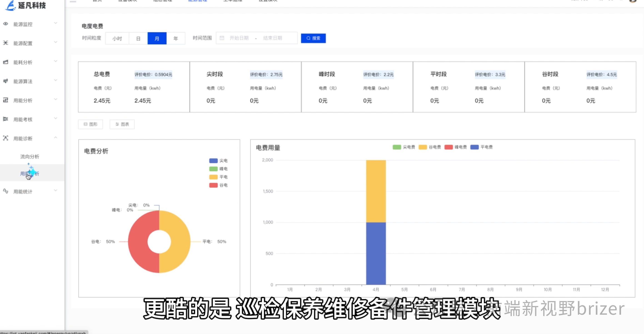The width and height of the screenshot is (644, 334).
Task: Click the 谷电: 50% donut label
Action: point(103,242)
